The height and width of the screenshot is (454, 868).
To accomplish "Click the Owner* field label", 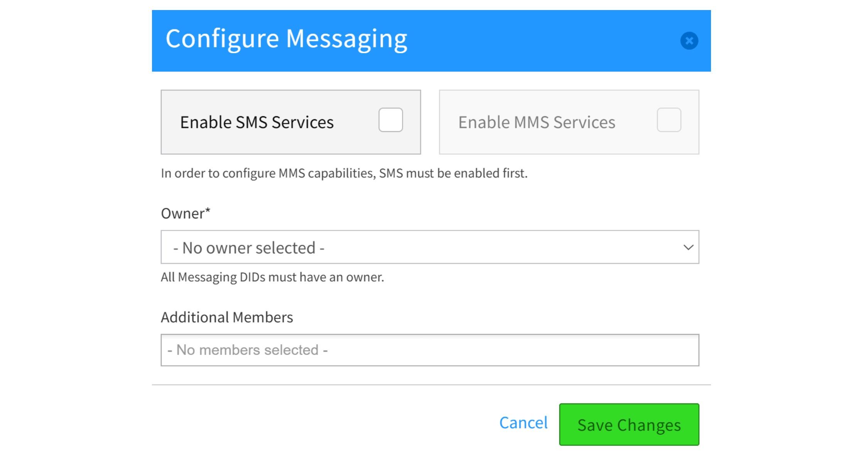I will (x=186, y=213).
